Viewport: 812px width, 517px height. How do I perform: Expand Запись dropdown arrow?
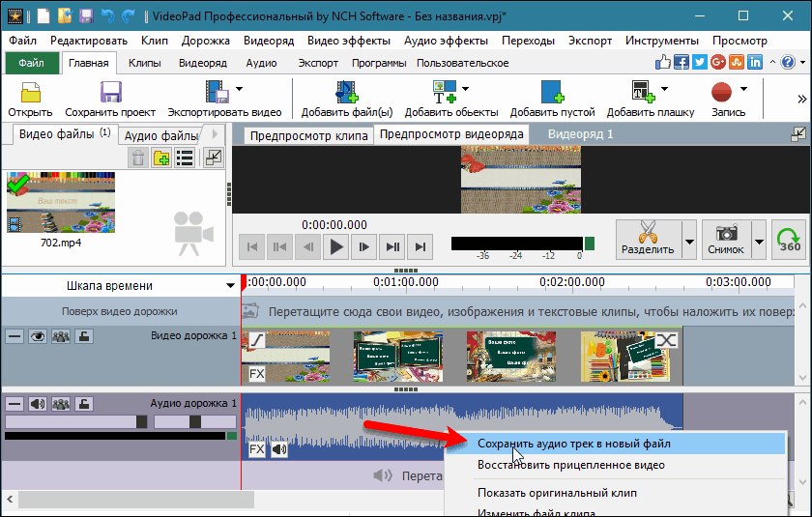click(743, 89)
